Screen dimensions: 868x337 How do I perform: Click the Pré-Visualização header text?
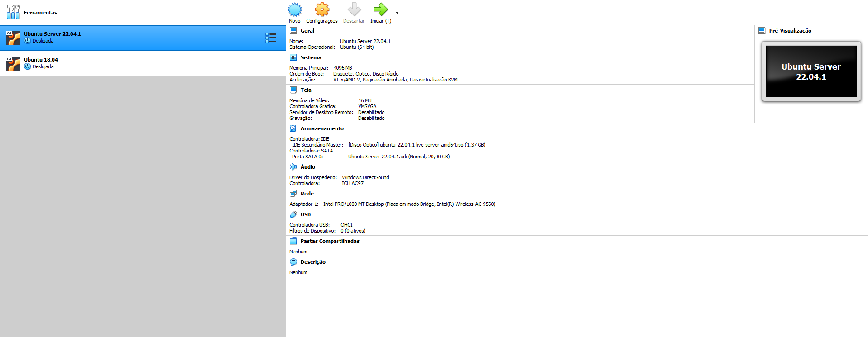(x=790, y=31)
